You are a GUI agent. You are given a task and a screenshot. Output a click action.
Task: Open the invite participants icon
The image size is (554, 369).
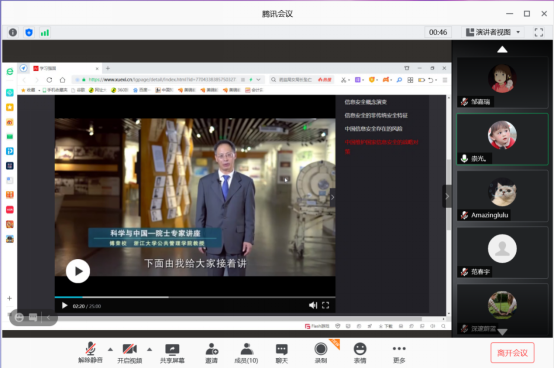(212, 353)
